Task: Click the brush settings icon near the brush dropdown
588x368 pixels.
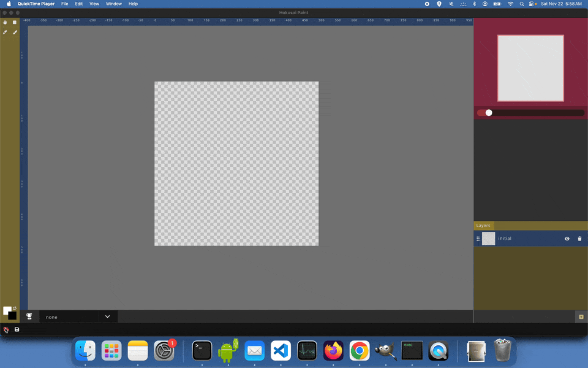Action: point(29,316)
